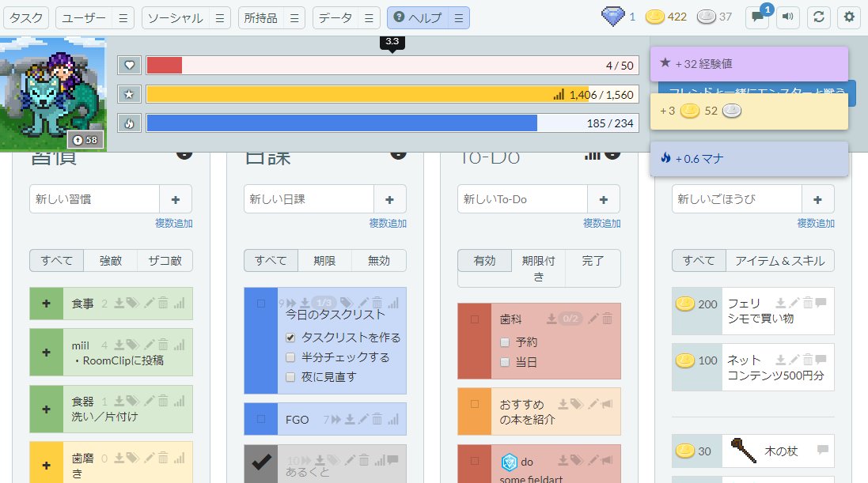The width and height of the screenshot is (868, 483).
Task: Open the chat messages icon with badge
Action: pyautogui.click(x=756, y=17)
